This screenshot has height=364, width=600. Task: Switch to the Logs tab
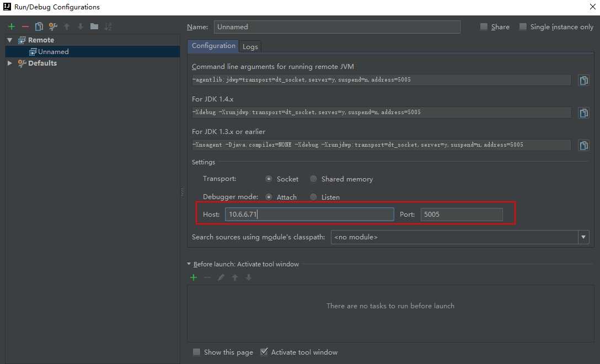(x=250, y=47)
